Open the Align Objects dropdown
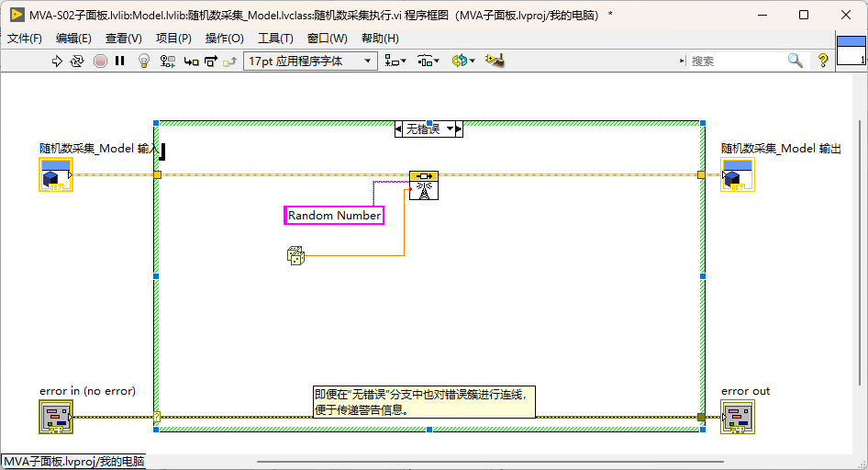 pyautogui.click(x=395, y=61)
